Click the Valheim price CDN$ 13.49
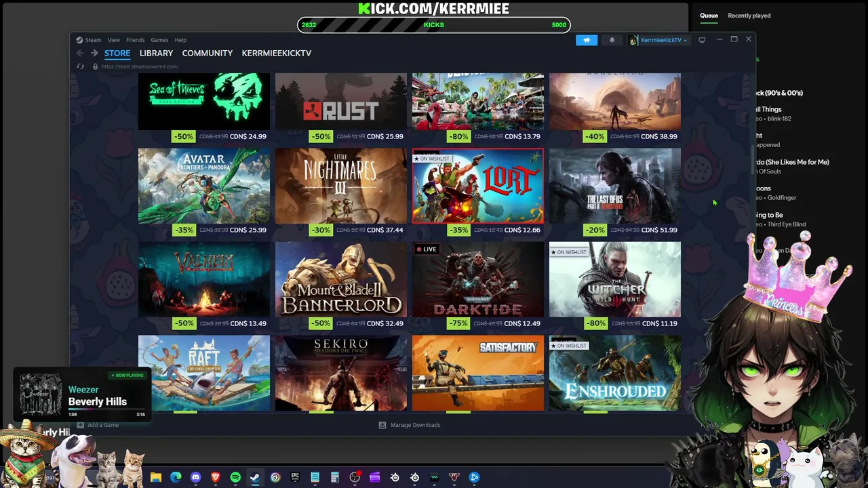 point(248,323)
